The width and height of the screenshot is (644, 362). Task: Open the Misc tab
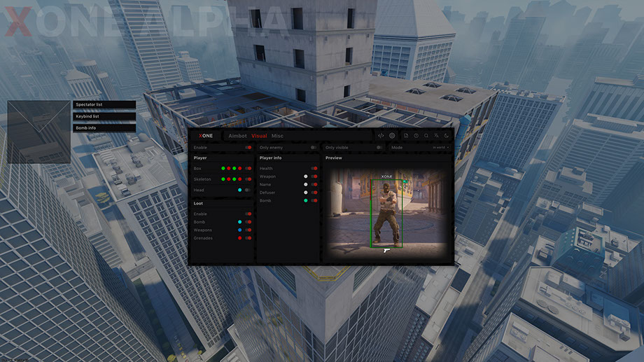pos(277,136)
